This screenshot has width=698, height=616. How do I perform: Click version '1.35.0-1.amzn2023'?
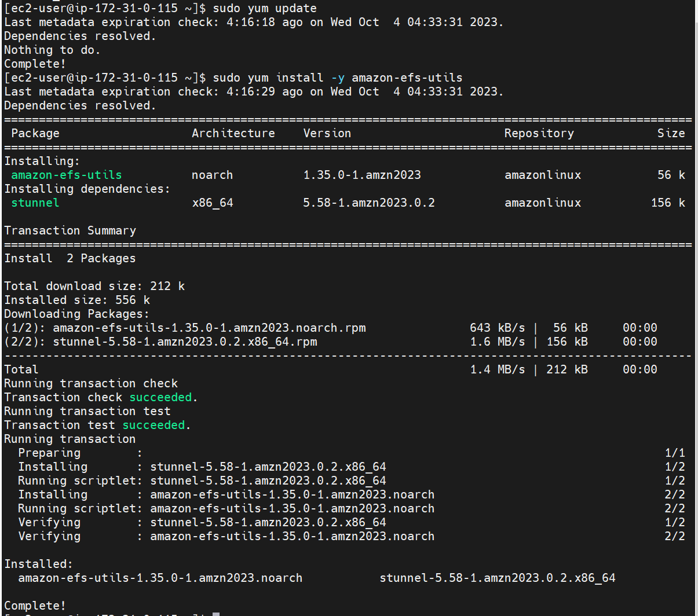(x=362, y=175)
